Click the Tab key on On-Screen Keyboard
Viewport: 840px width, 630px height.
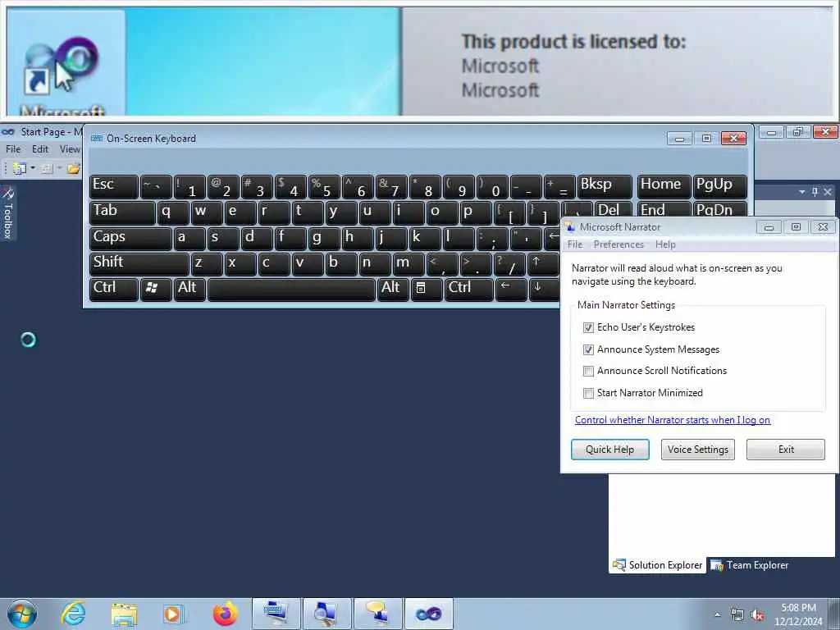click(122, 212)
